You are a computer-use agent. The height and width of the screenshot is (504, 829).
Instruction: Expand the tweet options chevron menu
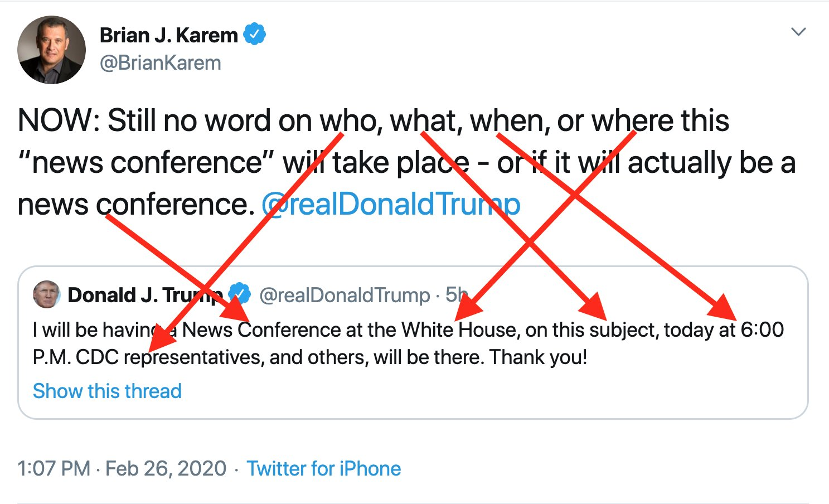click(x=798, y=32)
